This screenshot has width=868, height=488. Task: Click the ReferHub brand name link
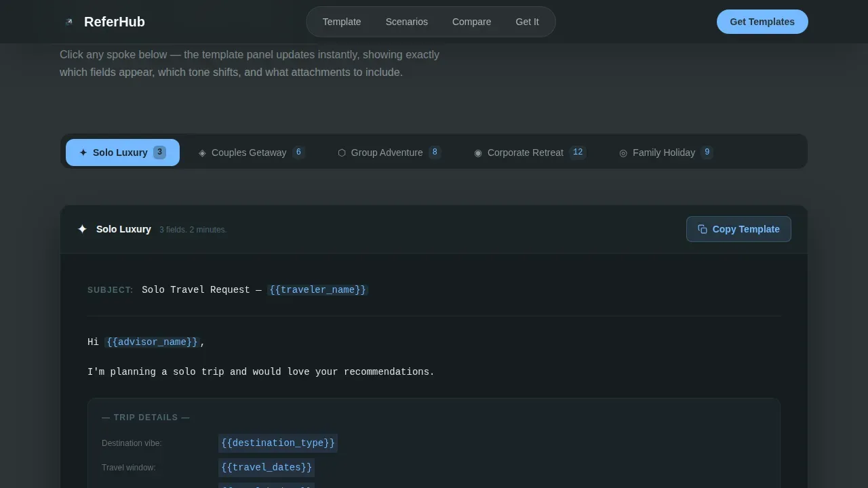(115, 22)
